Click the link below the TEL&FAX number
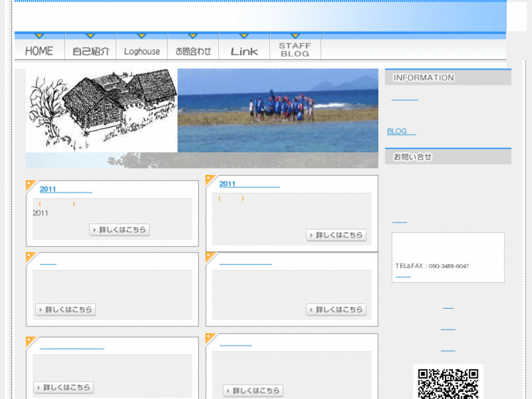 pos(403,277)
